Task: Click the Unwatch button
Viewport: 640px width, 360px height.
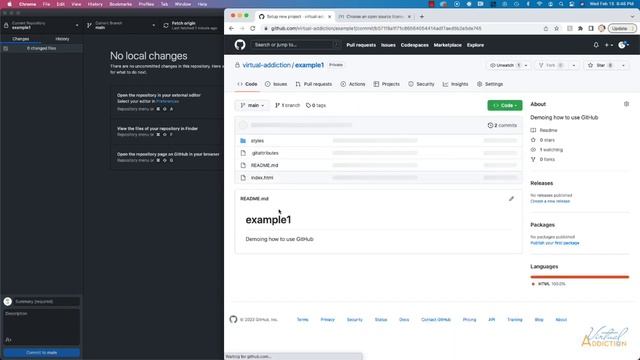Action: (x=505, y=65)
